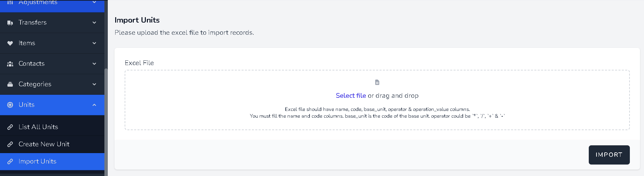Expand the Categories menu chevron

click(x=94, y=84)
